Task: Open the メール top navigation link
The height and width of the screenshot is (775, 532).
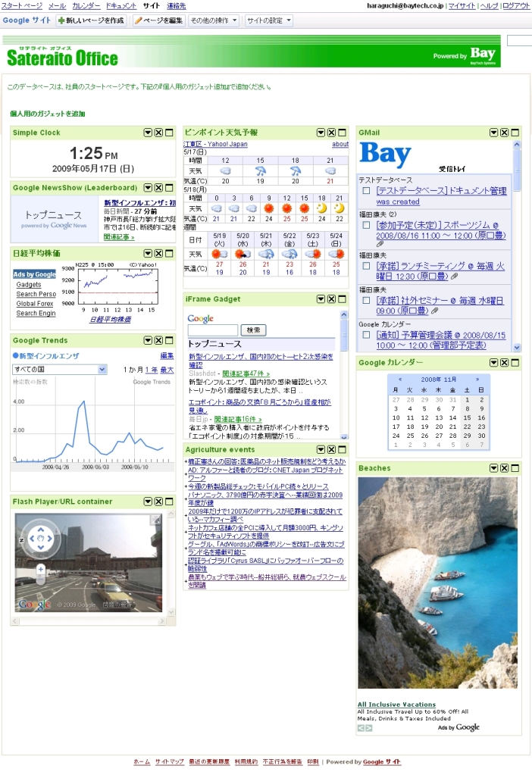Action: [x=57, y=6]
